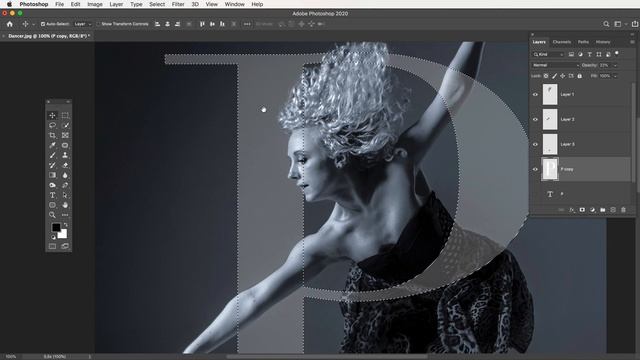Click the share button at top right
This screenshot has height=360, width=640.
coord(635,24)
